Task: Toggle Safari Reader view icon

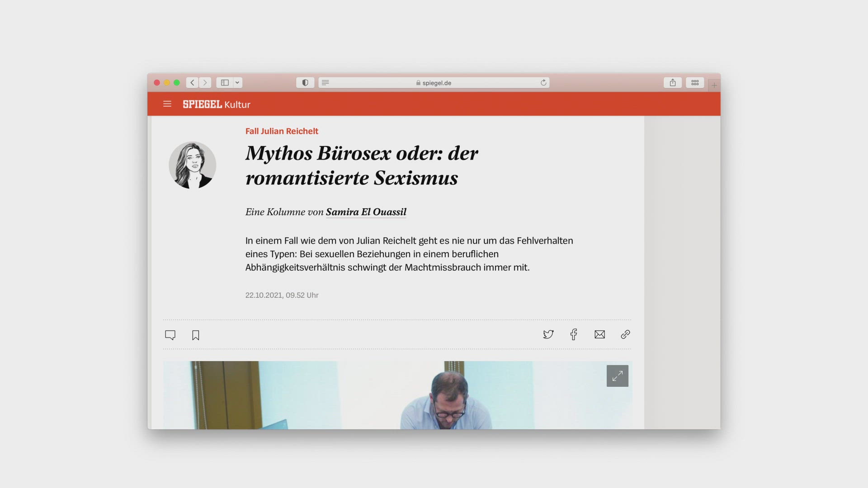Action: [325, 83]
